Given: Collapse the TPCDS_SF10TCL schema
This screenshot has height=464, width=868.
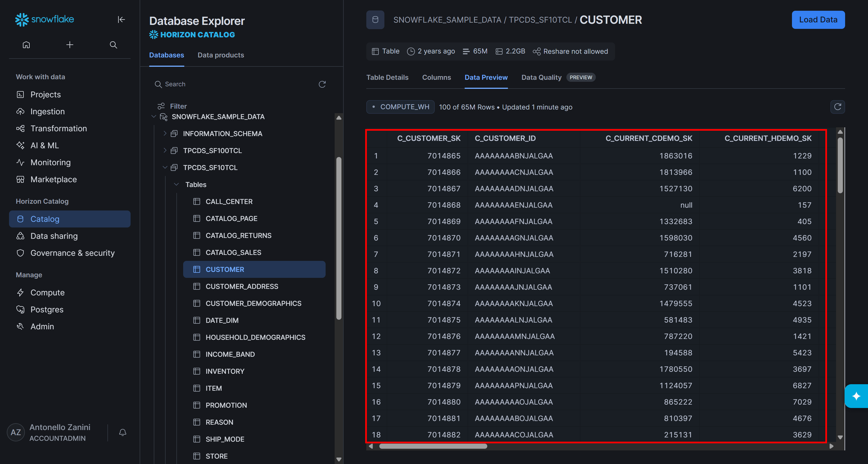Looking at the screenshot, I should pos(165,167).
